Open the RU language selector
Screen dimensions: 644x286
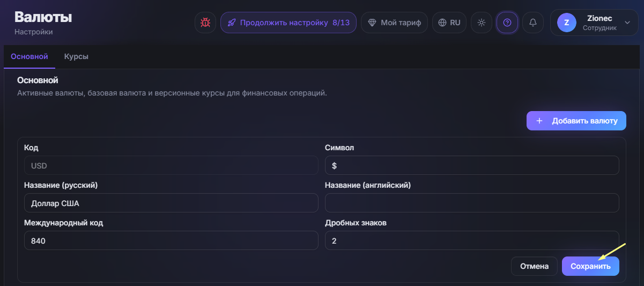coord(449,23)
